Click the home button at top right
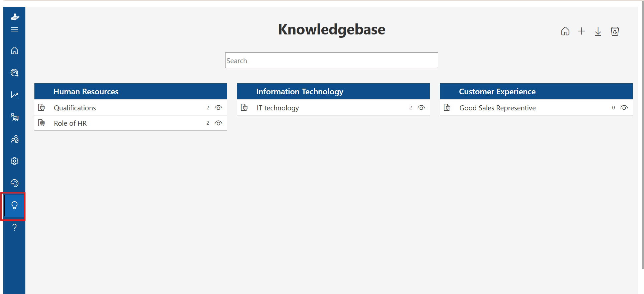The image size is (644, 294). point(565,31)
